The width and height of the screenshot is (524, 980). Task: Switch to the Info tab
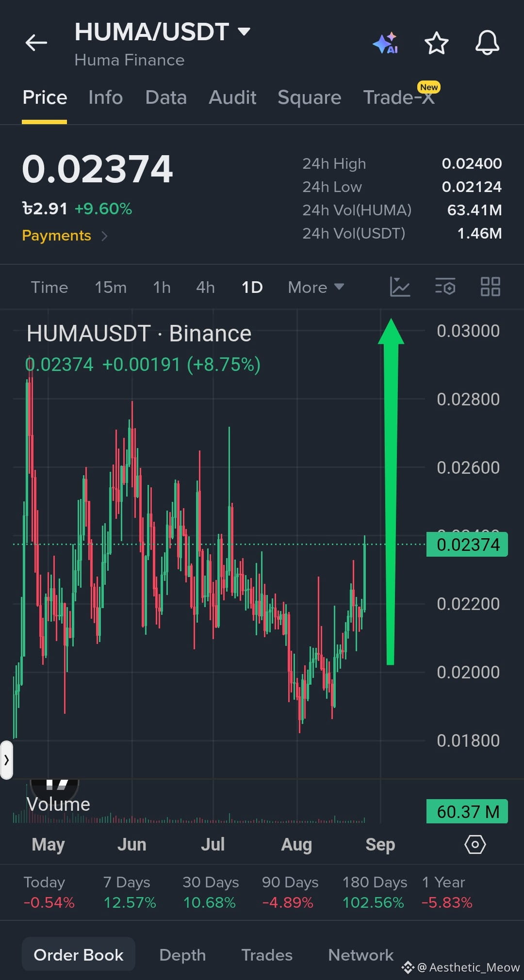click(x=105, y=97)
